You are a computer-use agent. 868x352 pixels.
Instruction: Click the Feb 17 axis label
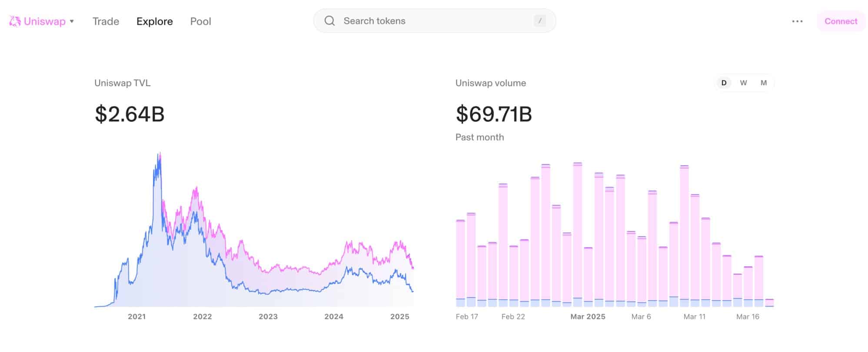467,317
